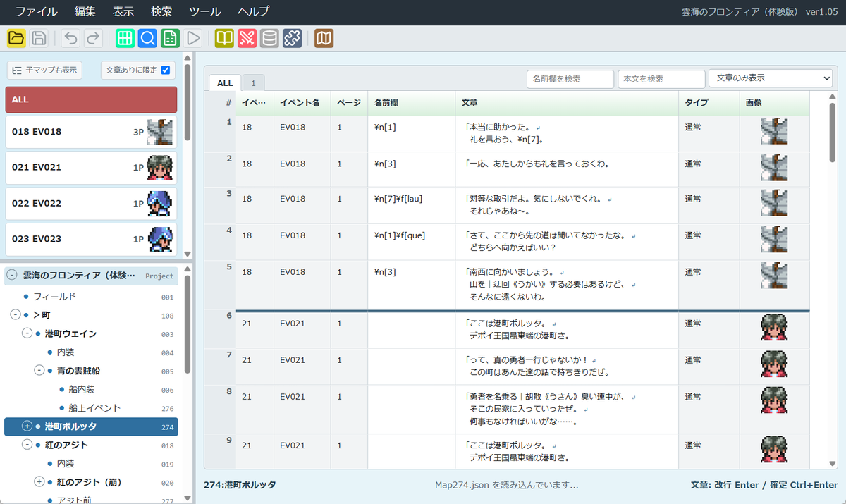Click 子マップも表示 button

[x=44, y=70]
